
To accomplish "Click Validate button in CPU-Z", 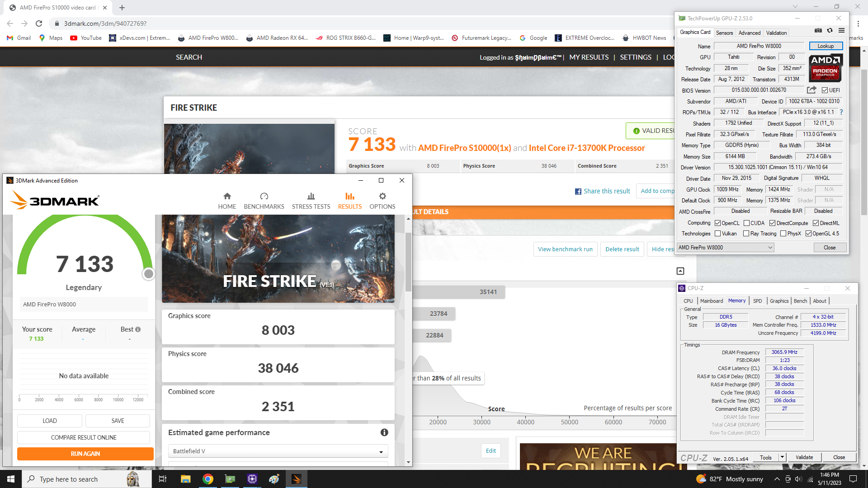I will [804, 457].
